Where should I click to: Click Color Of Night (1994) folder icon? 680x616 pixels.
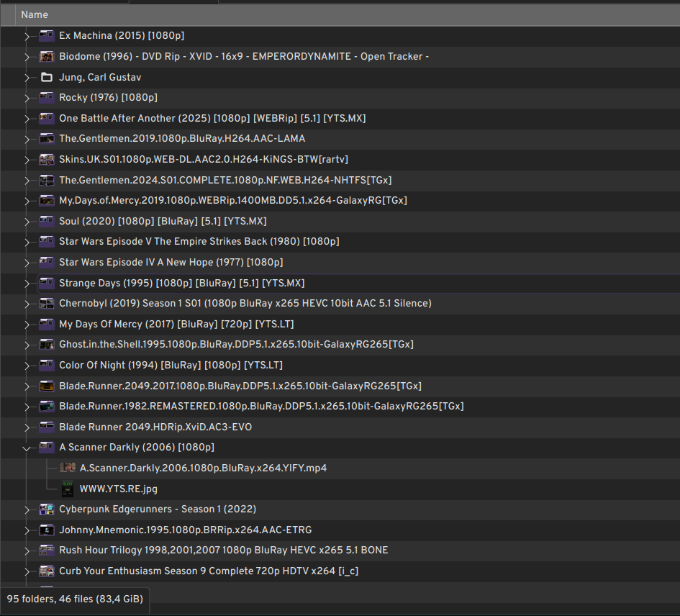[46, 365]
